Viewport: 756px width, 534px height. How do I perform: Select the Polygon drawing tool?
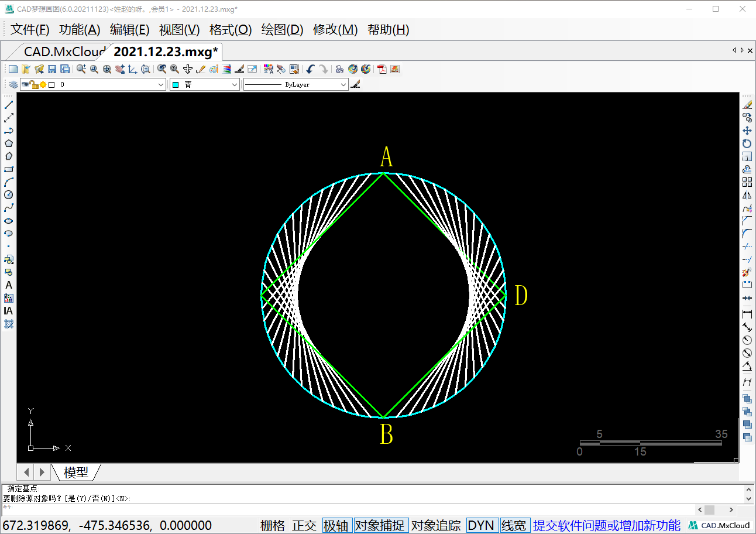9,143
